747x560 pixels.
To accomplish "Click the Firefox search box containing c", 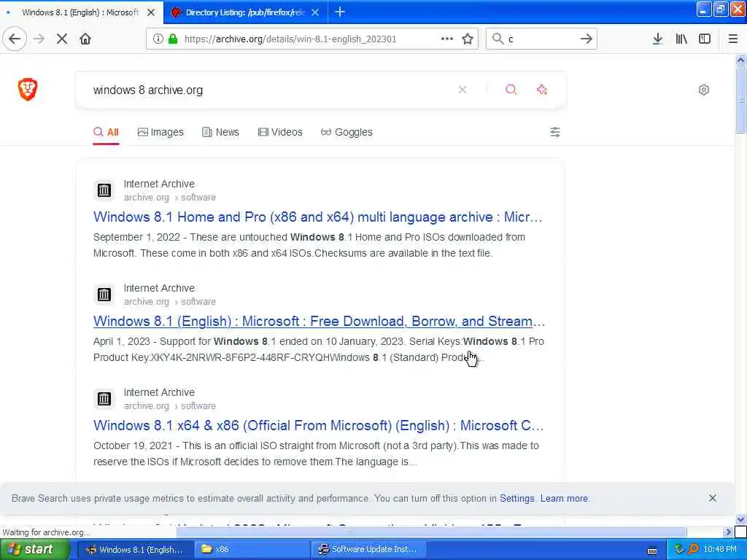I will (x=541, y=39).
